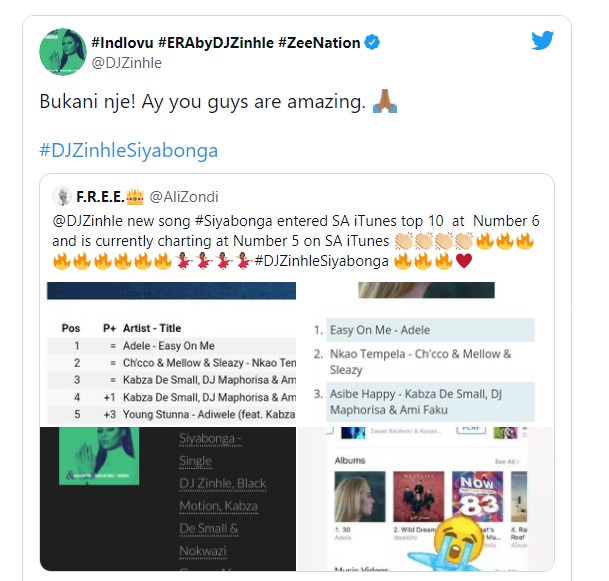Screen dimensions: 609x581
Task: Open the Easy On Me - Adele list image
Action: point(425,354)
